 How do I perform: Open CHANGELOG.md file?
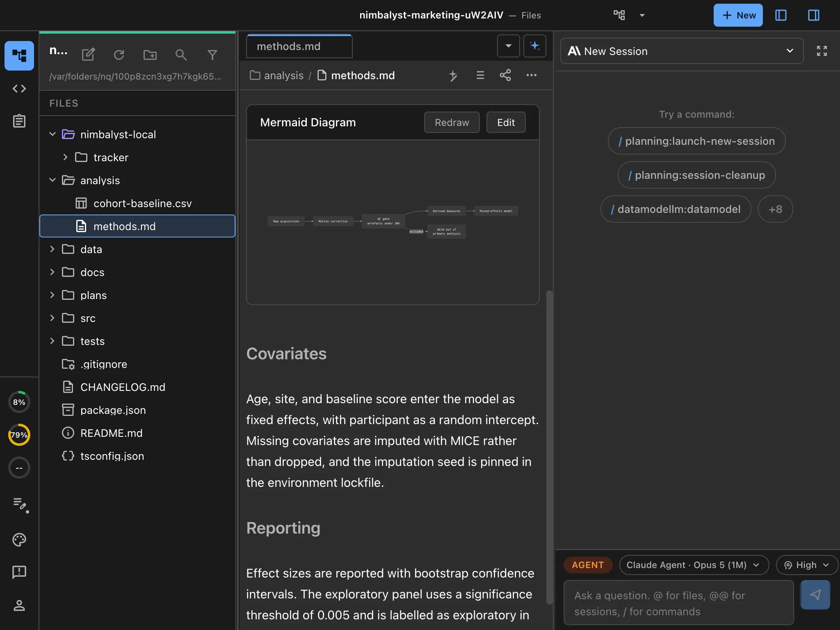click(x=137, y=387)
